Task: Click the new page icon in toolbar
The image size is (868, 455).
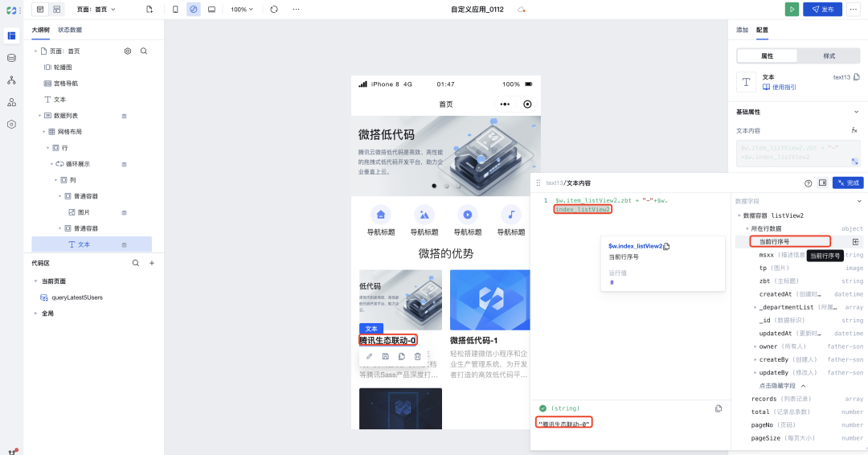Action: coord(149,10)
